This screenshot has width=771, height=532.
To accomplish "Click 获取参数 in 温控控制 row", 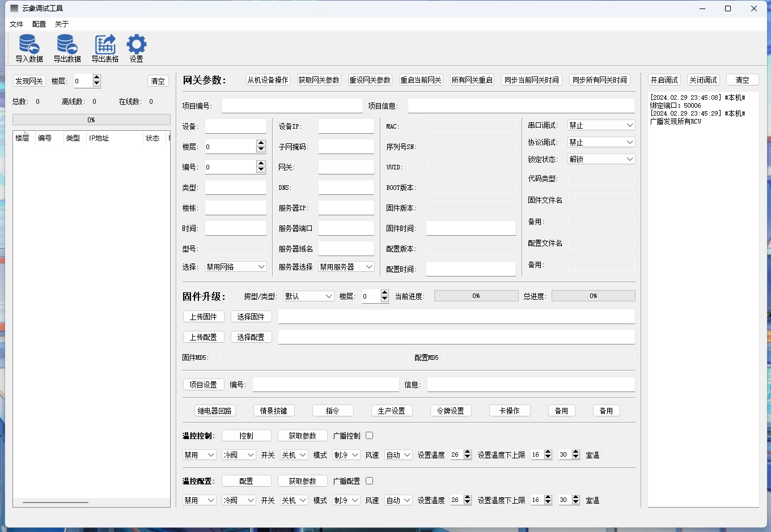I will [x=303, y=436].
